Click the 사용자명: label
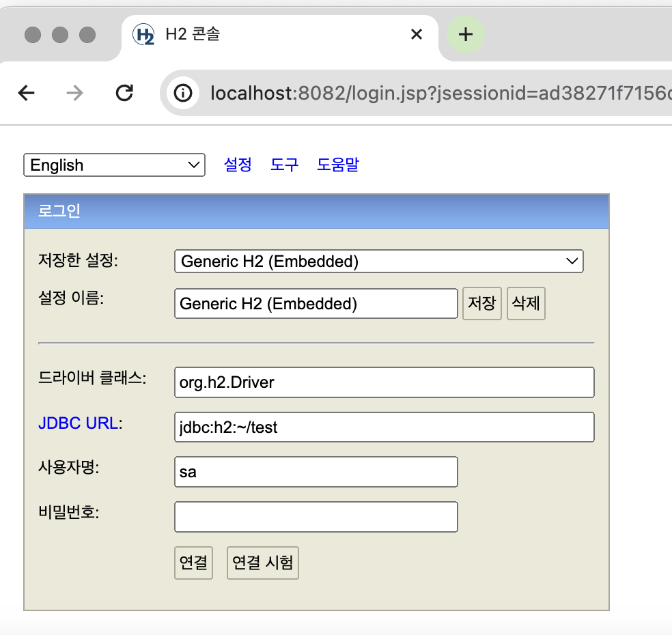 68,467
